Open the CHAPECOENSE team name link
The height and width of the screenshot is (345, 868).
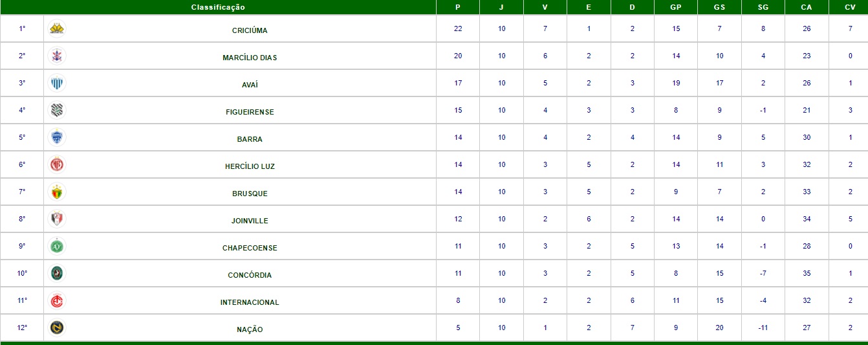pyautogui.click(x=250, y=248)
